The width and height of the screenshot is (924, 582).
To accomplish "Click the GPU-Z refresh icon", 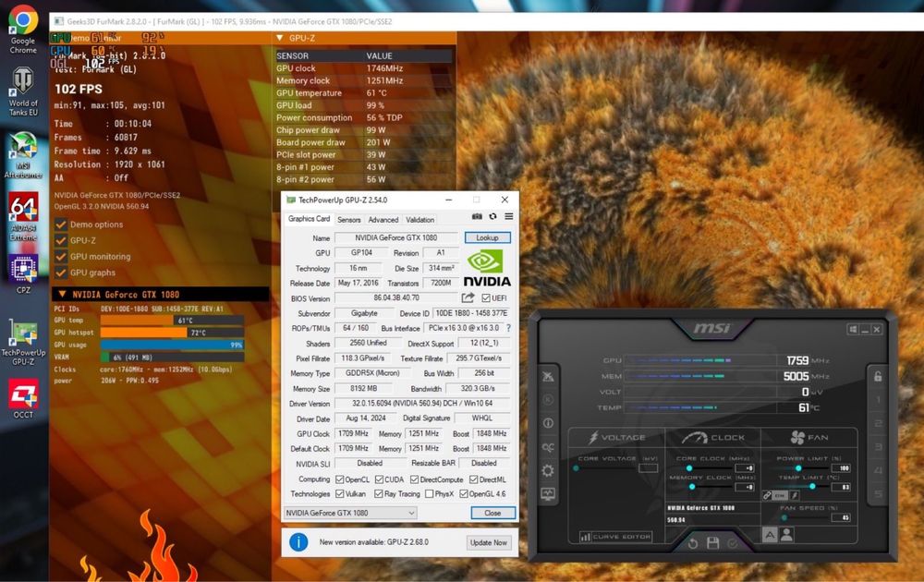I will coord(492,217).
